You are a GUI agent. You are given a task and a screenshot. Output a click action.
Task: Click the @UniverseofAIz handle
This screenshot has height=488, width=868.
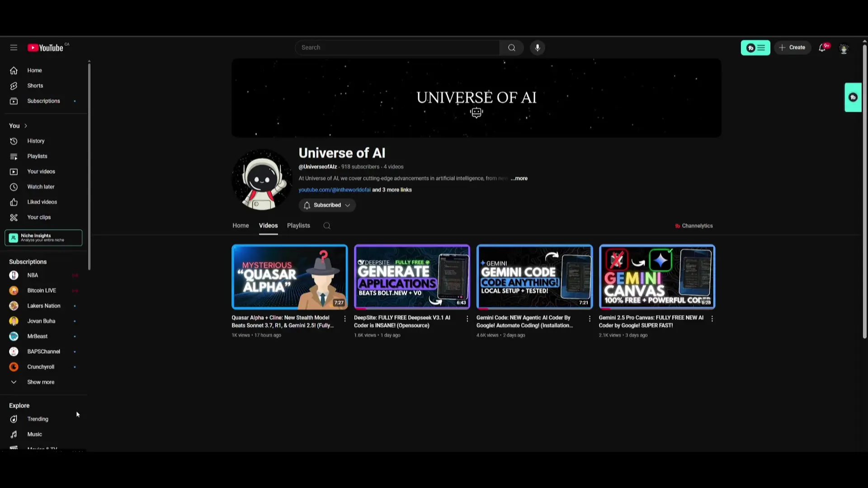318,167
